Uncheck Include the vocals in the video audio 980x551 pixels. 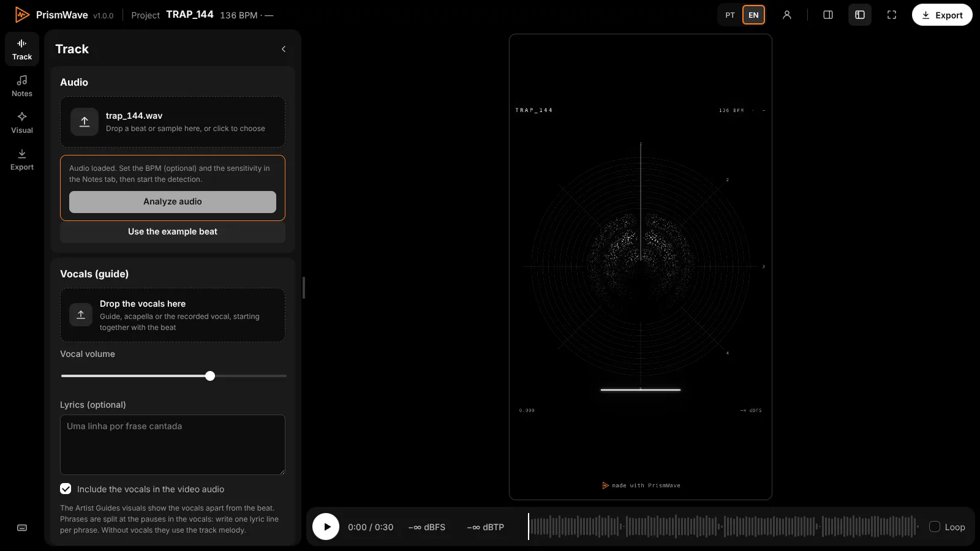tap(66, 489)
